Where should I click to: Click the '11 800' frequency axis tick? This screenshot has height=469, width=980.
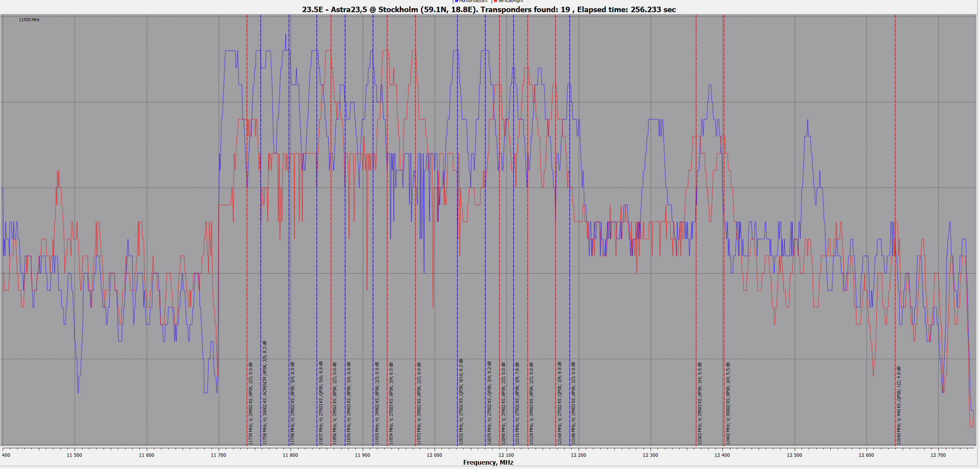tap(290, 455)
